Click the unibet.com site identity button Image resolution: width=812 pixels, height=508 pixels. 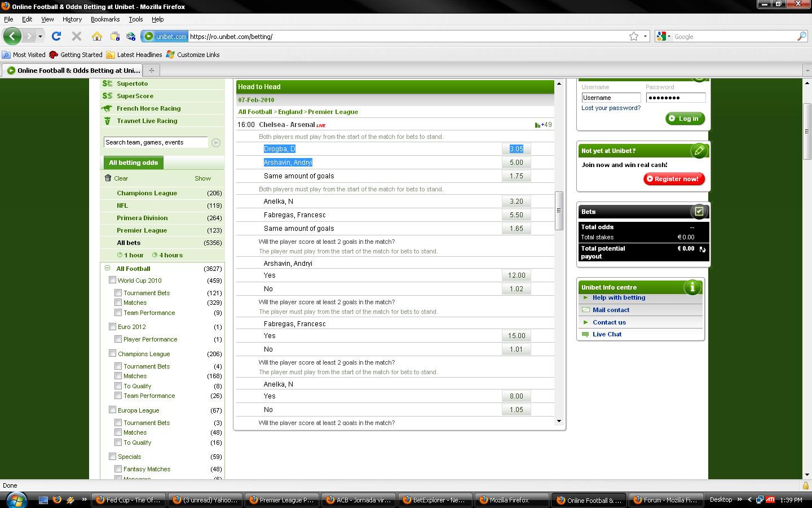pos(165,36)
